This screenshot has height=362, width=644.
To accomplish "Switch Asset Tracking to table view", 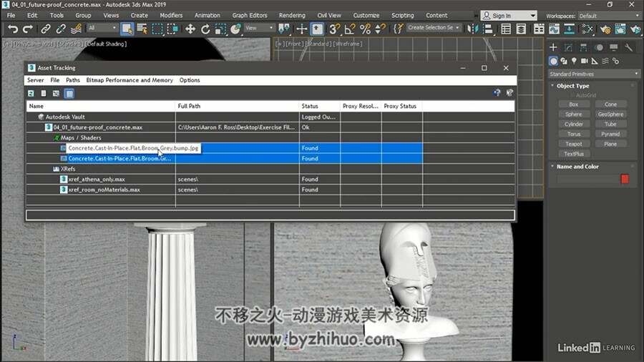I will click(69, 94).
